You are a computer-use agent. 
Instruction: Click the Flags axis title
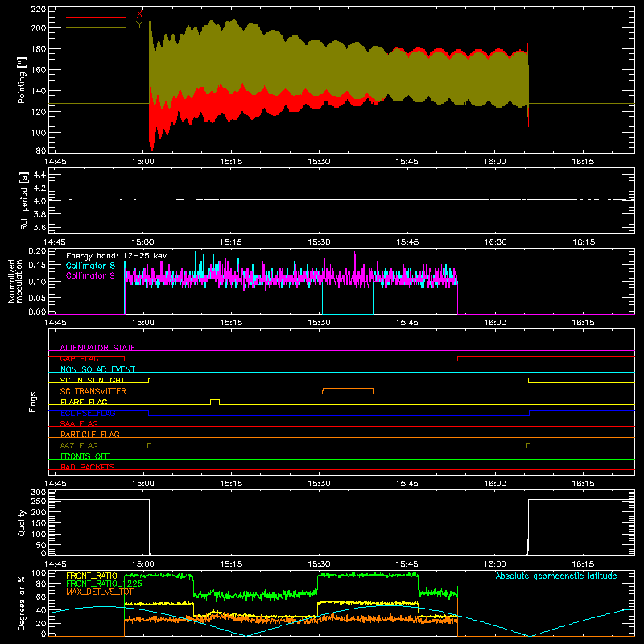32,402
